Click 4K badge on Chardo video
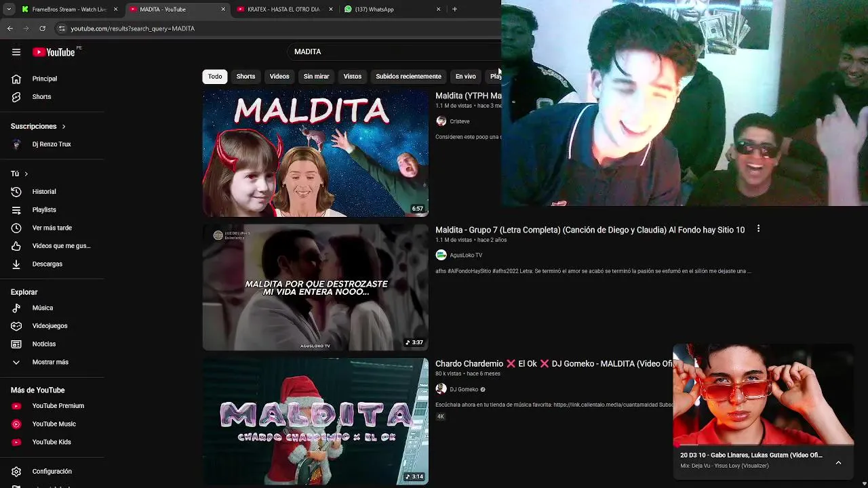The height and width of the screenshot is (488, 868). 441,416
